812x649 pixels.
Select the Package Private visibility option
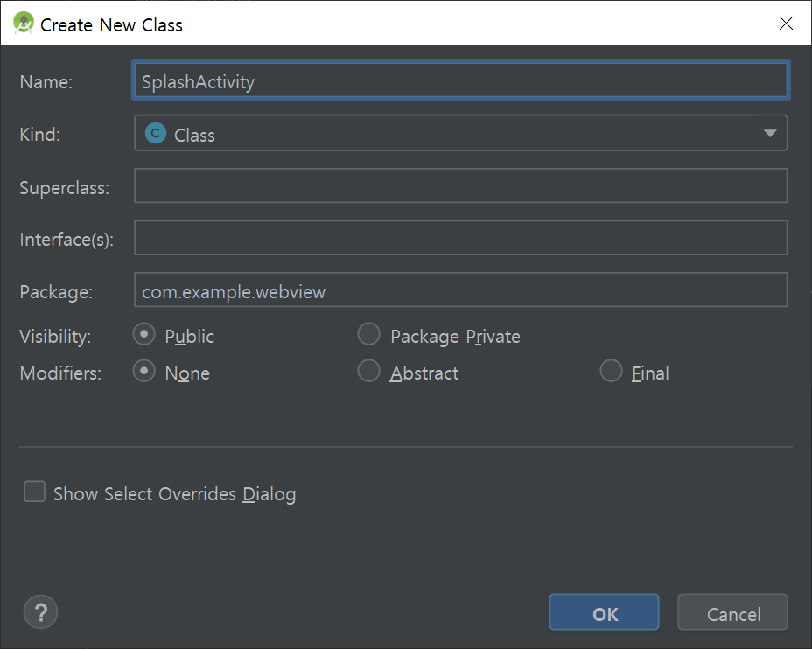[x=368, y=334]
